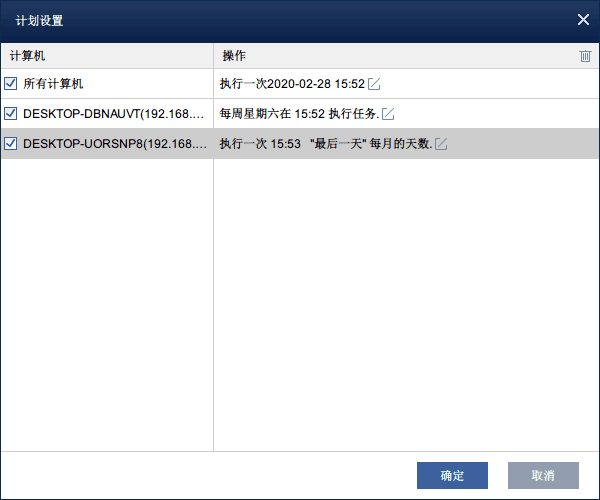Screen dimensions: 600x500
Task: Select the 所有计算机 row label
Action: click(53, 83)
